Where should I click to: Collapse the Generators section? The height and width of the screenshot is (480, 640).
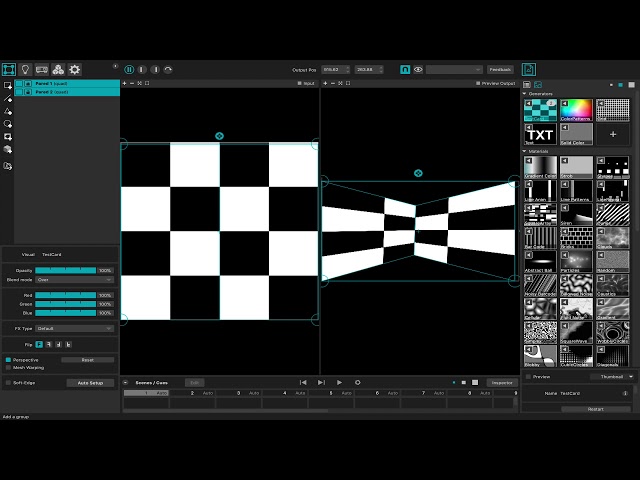[524, 94]
